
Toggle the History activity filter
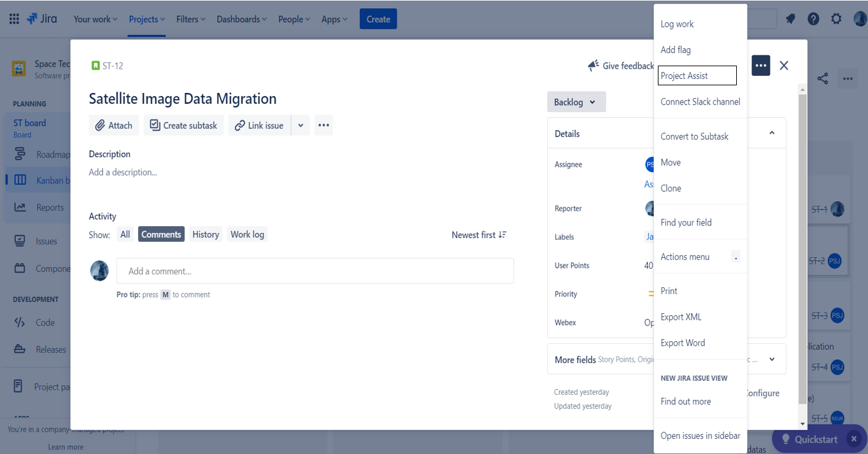[206, 234]
